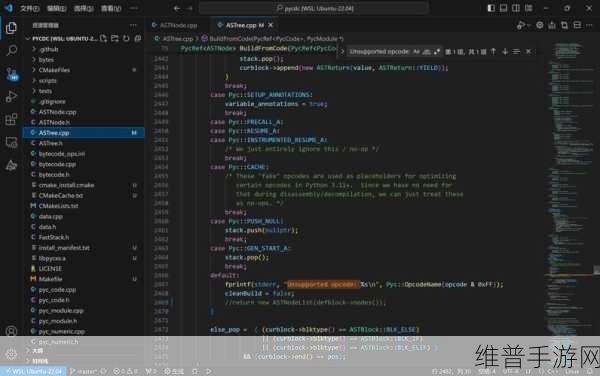Expand the replace field toggle in find widget
This screenshot has width=600, height=376.
(x=342, y=51)
